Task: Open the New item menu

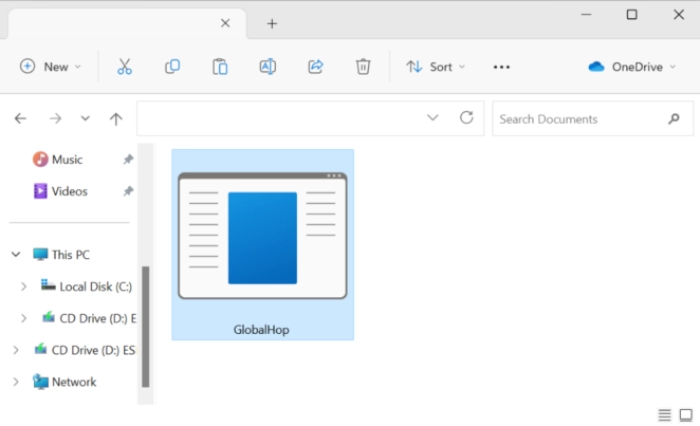Action: coord(51,67)
